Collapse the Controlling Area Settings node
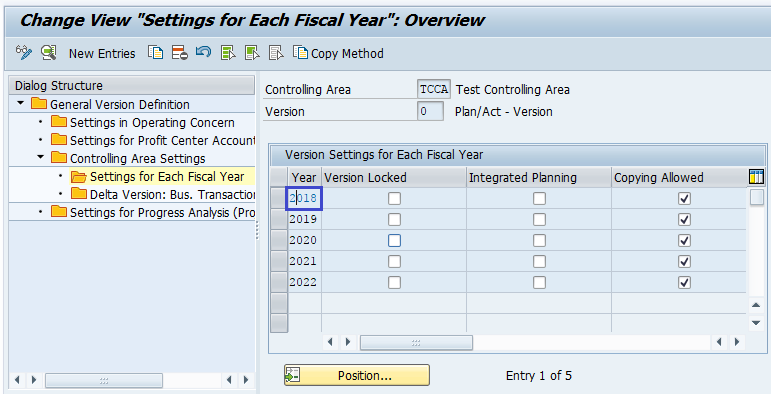The image size is (771, 394). pyautogui.click(x=41, y=158)
